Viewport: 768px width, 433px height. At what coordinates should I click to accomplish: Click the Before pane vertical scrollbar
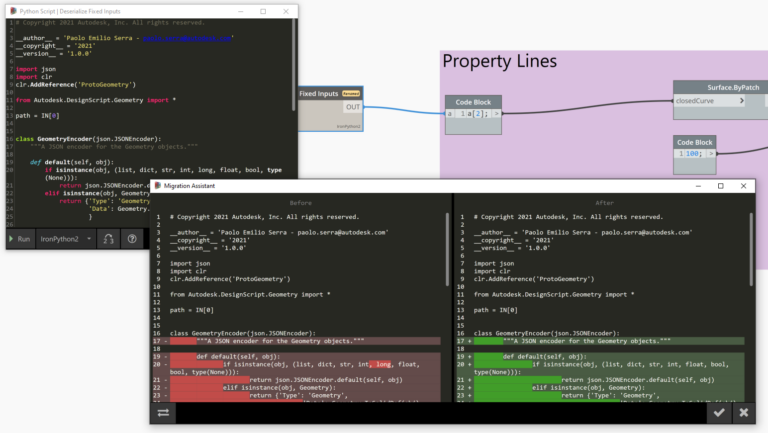[x=447, y=249]
